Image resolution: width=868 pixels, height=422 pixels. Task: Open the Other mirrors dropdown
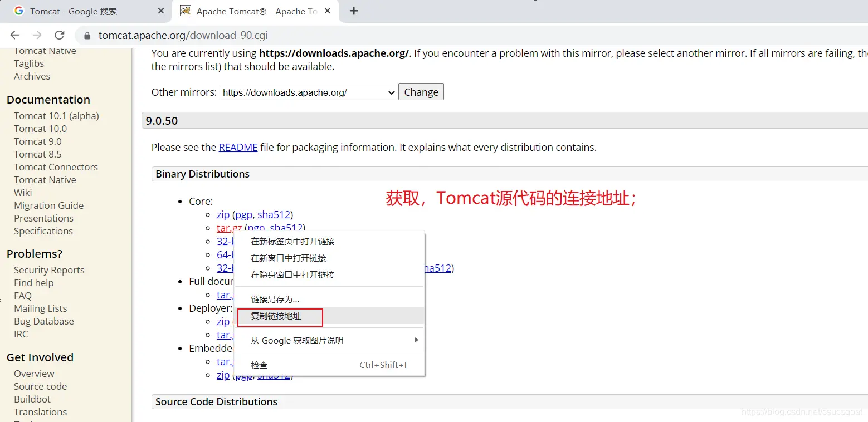coord(309,92)
